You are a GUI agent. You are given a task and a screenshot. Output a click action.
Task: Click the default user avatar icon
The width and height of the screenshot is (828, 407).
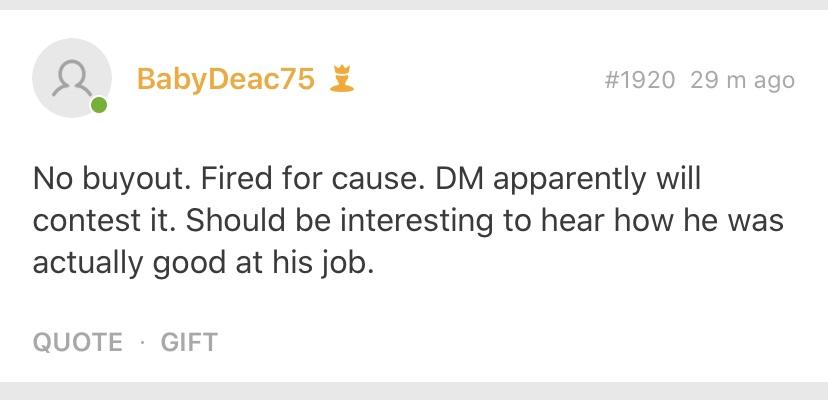tap(72, 79)
